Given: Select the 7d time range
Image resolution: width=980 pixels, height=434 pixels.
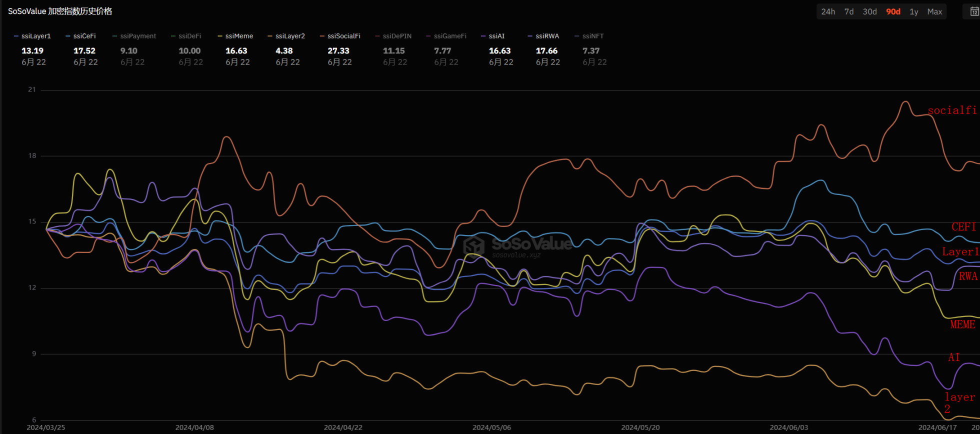Looking at the screenshot, I should 849,11.
